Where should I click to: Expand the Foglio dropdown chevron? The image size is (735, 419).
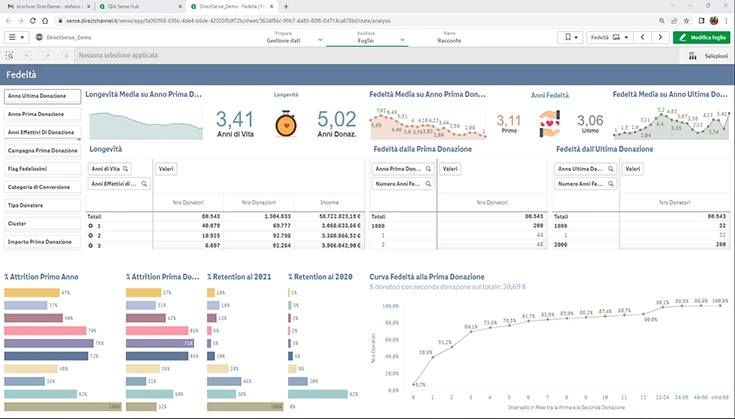coord(402,40)
